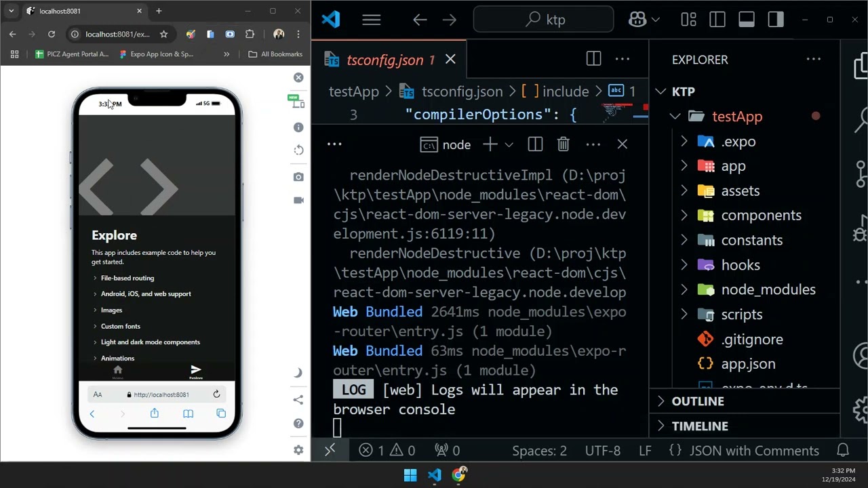The image size is (868, 488).
Task: Split the editor right
Action: coord(593,60)
